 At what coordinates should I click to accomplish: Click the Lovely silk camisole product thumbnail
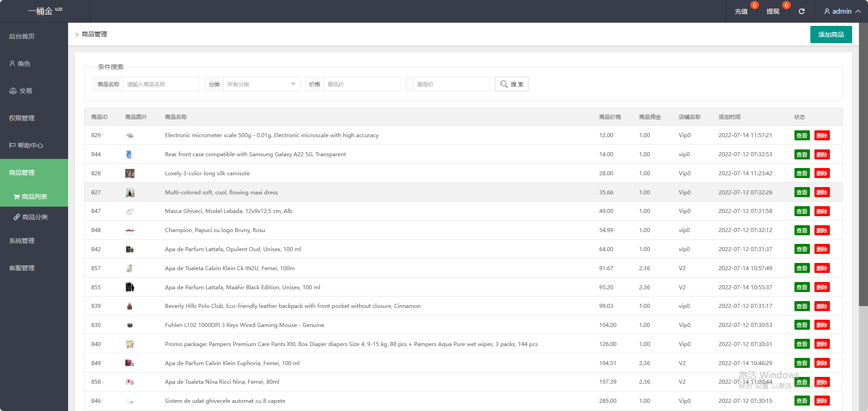[130, 173]
